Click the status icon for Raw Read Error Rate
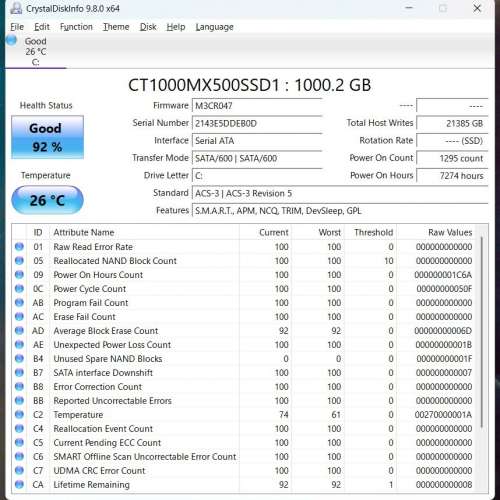500x500 pixels. pos(19,247)
